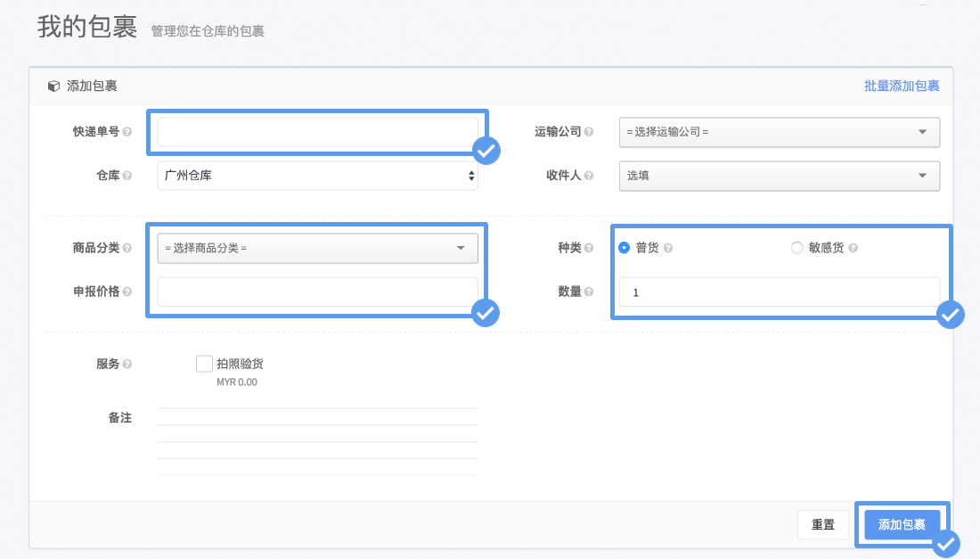Click inside the 快递单号 input field
The image size is (980, 559).
(x=317, y=131)
